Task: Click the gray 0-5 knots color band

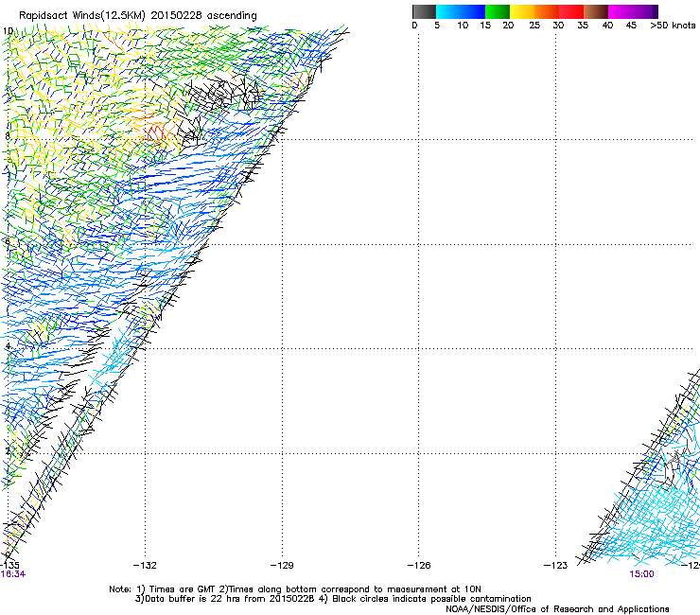Action: click(424, 11)
